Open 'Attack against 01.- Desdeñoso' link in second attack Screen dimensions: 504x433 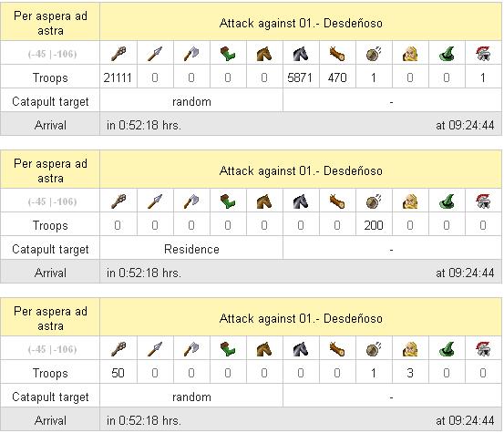301,170
